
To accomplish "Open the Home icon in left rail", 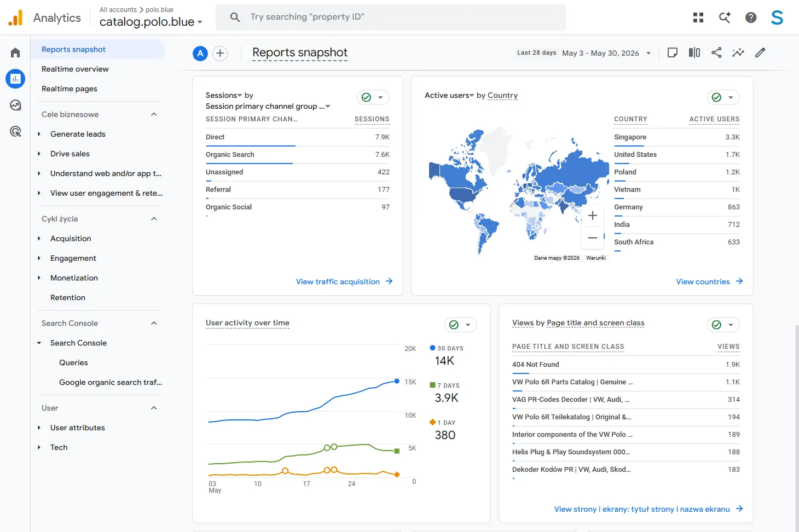I will click(15, 52).
